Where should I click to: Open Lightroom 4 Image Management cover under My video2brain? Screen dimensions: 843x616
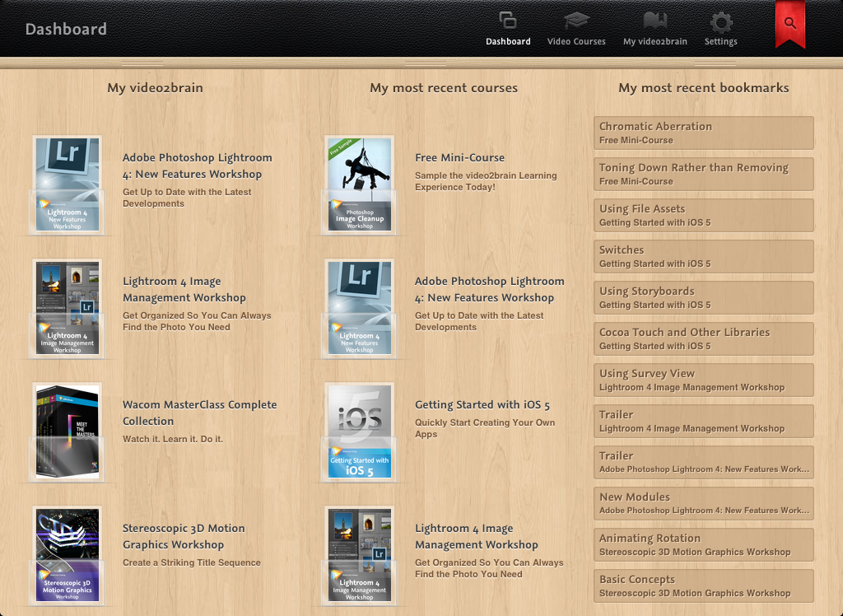tap(68, 308)
